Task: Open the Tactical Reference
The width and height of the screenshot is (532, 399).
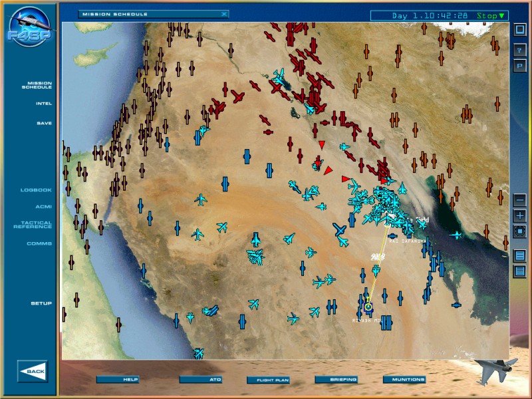Action: [x=33, y=225]
